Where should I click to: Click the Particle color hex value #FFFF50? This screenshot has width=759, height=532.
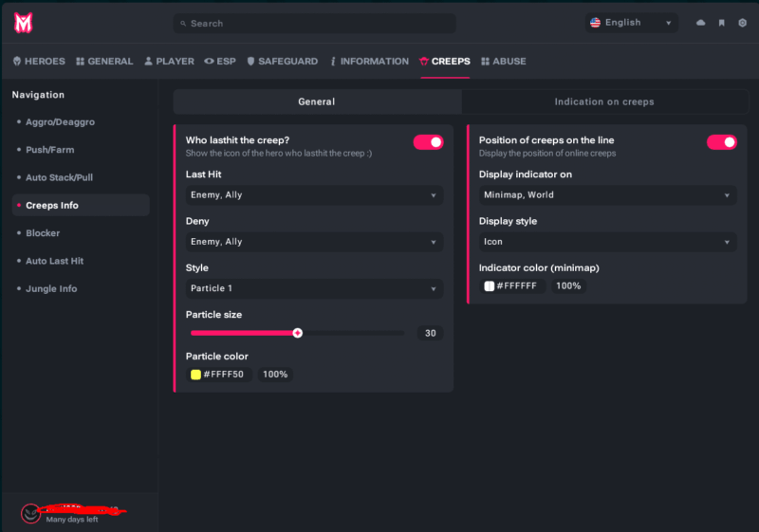pyautogui.click(x=224, y=375)
